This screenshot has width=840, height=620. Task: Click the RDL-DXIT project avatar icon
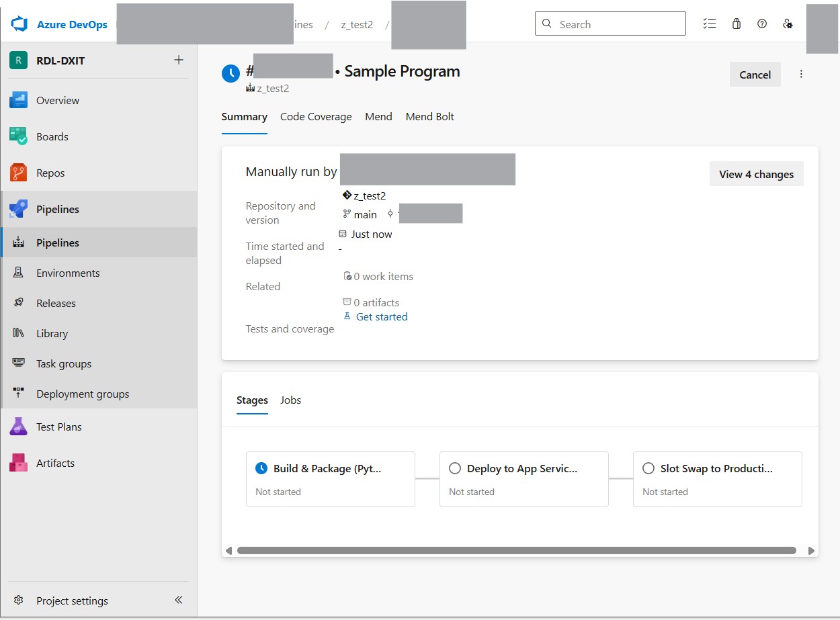point(18,60)
